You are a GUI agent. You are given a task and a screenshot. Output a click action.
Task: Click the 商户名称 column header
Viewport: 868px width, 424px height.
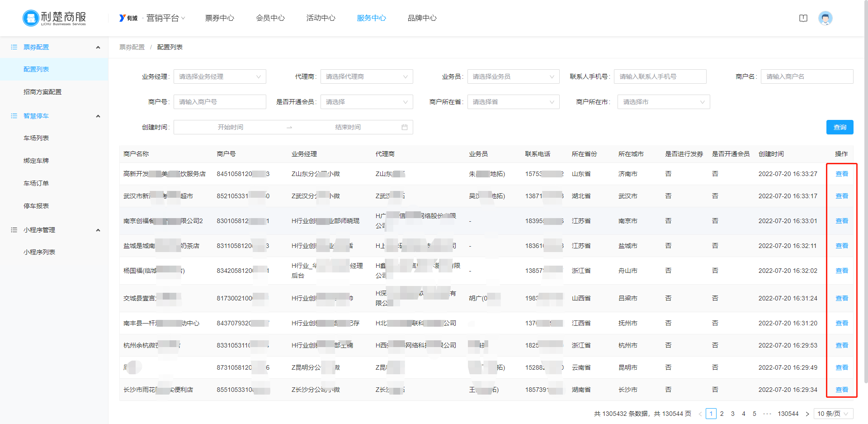pyautogui.click(x=136, y=154)
